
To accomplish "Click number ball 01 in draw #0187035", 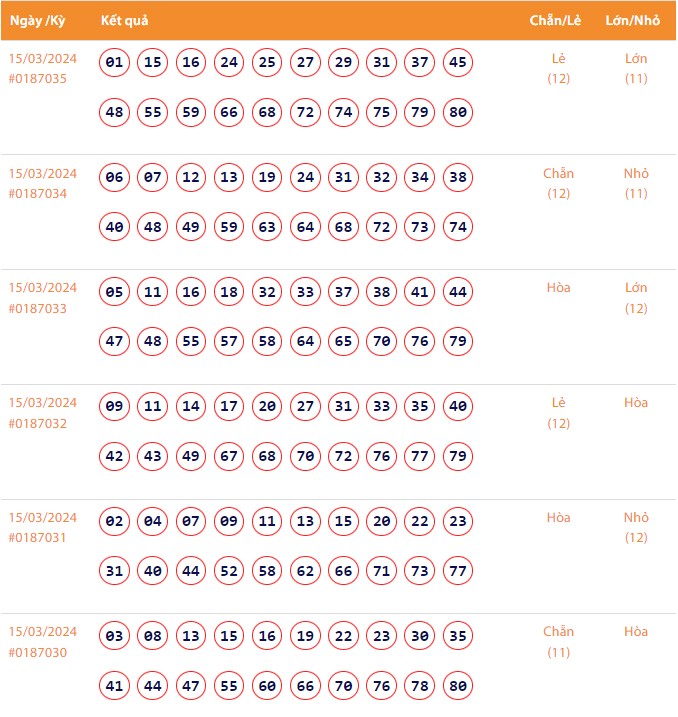I will pos(115,63).
